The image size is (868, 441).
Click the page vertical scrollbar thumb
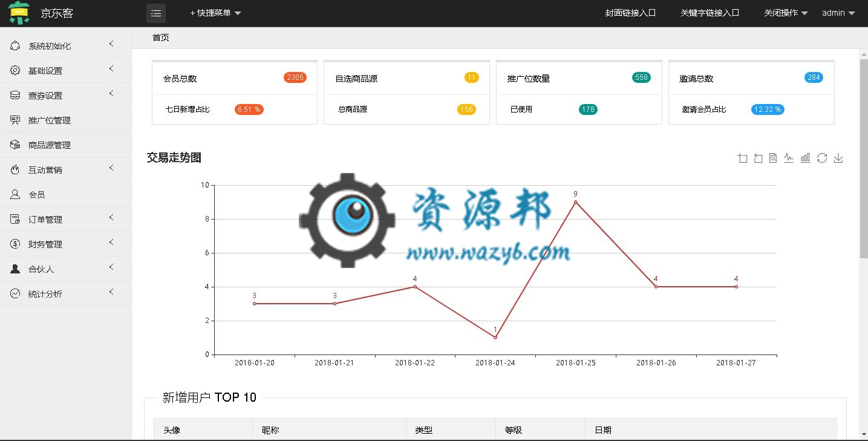864,159
